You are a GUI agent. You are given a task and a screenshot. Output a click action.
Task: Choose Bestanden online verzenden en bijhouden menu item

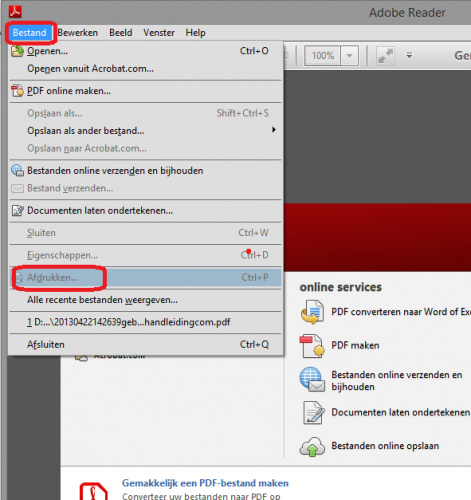(146, 171)
